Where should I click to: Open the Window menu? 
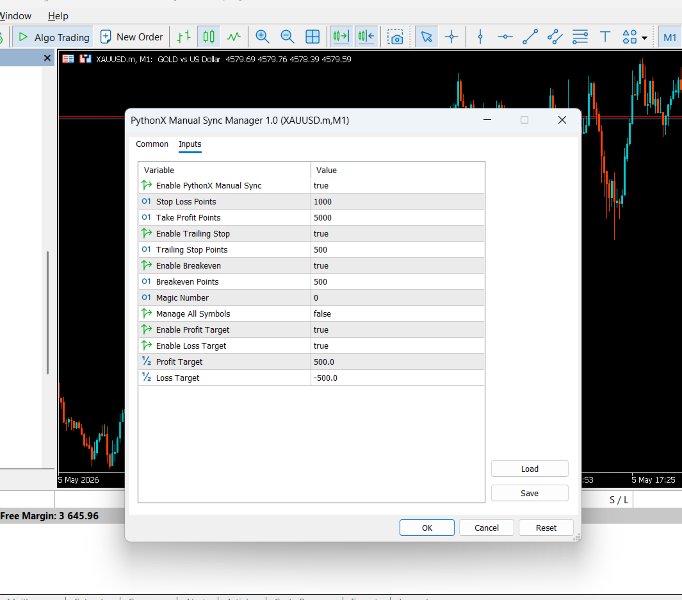15,16
